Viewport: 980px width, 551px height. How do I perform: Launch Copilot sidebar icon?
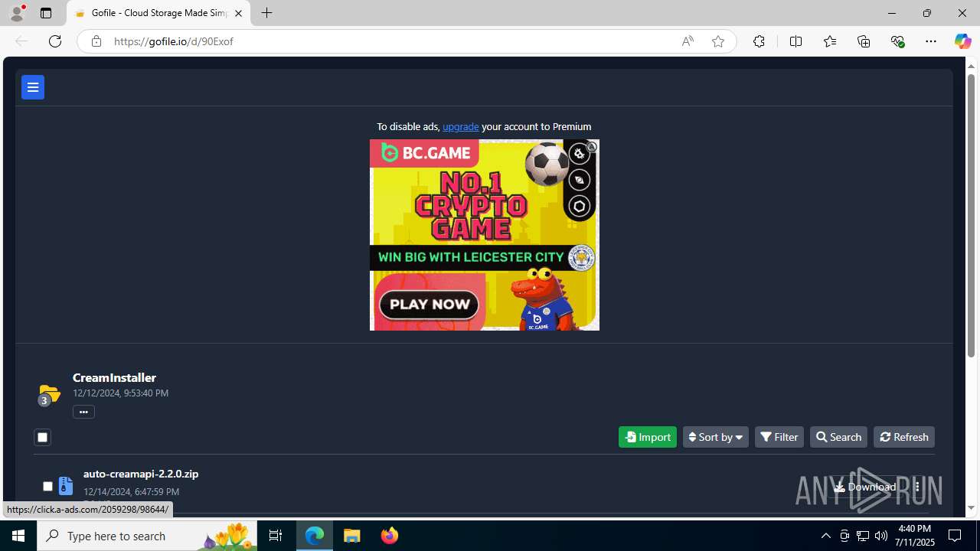(962, 41)
